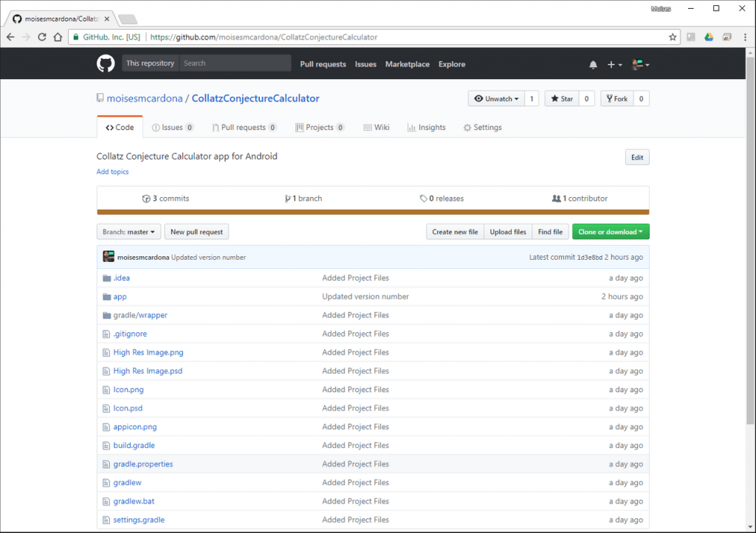Viewport: 756px width, 533px height.
Task: Open the user avatar account menu
Action: [641, 64]
